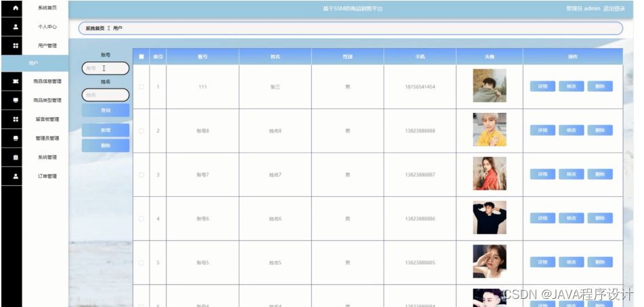The width and height of the screenshot is (644, 307).
Task: Click 删除 in the 张三 row
Action: click(600, 86)
